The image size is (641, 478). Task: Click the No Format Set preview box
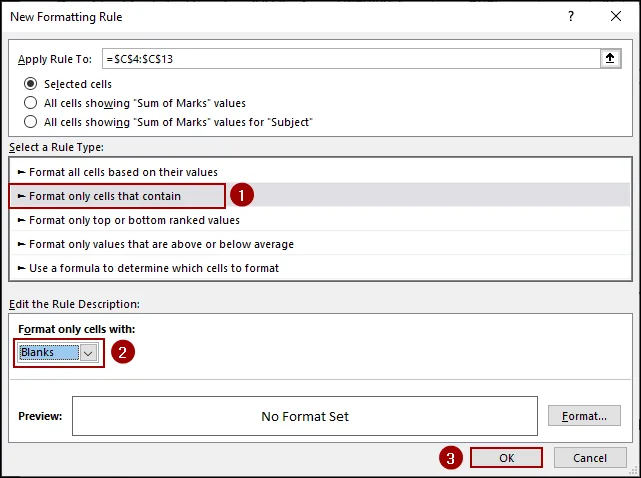coord(305,416)
